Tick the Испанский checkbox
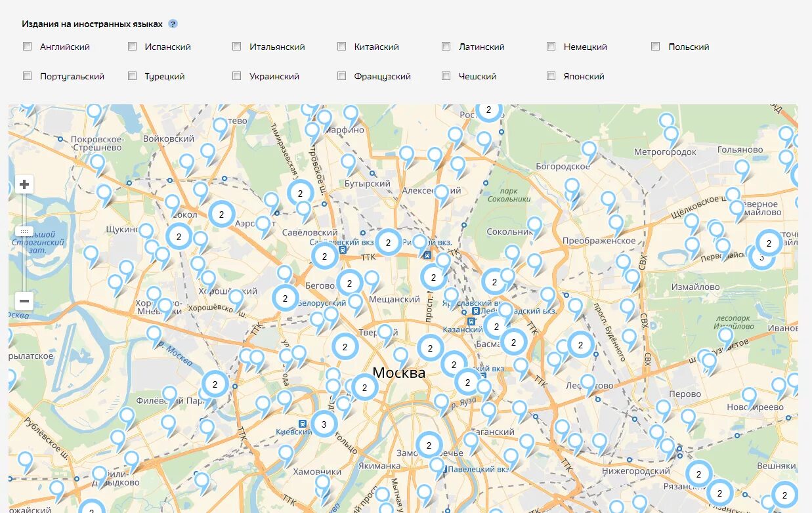The width and height of the screenshot is (812, 513). tap(133, 47)
